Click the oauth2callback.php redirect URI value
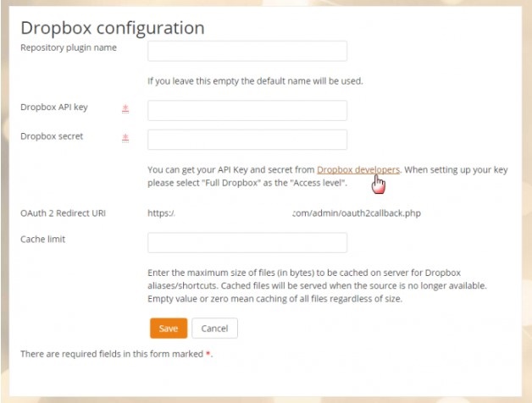 (356, 213)
